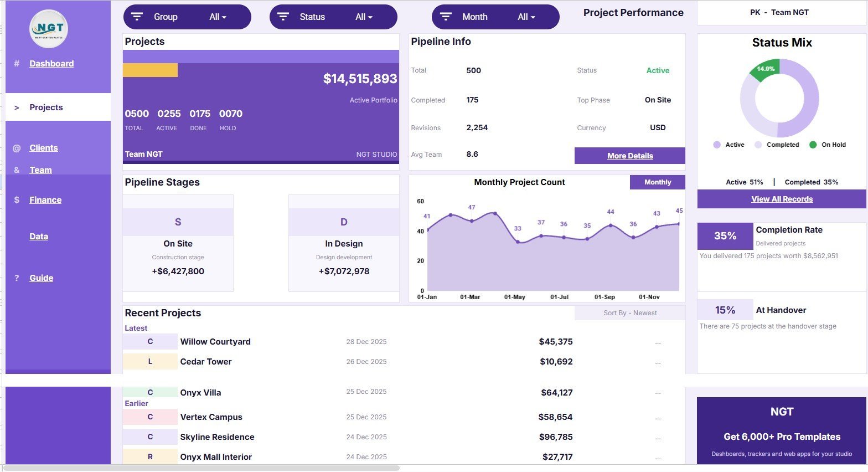
Task: Click the 14.0% On Hold donut segment
Action: click(x=765, y=70)
